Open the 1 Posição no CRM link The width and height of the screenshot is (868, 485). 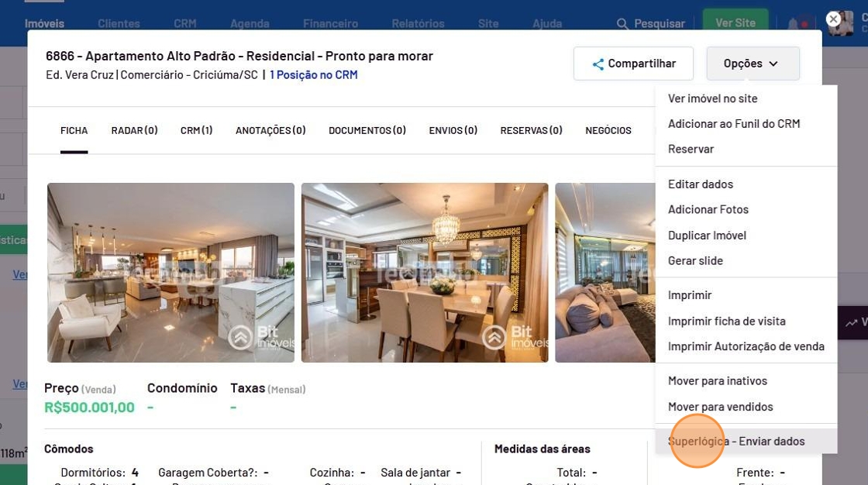click(313, 74)
